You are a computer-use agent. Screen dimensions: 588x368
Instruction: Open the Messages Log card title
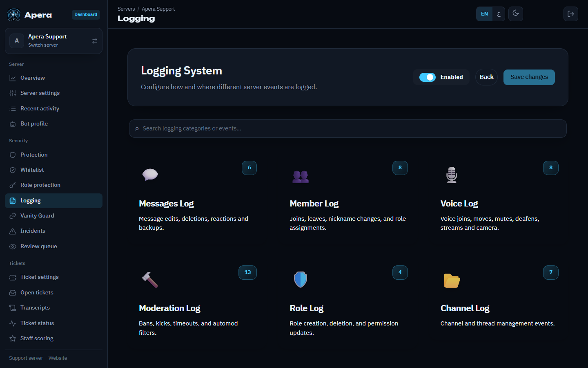(x=166, y=204)
